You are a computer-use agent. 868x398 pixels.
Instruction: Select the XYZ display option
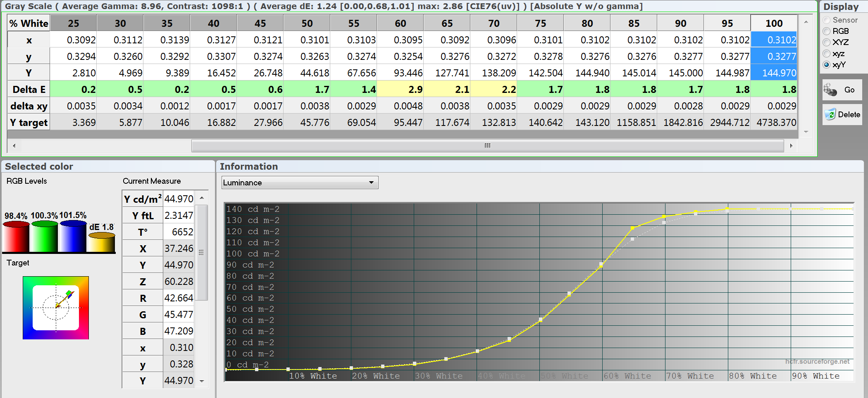point(827,42)
